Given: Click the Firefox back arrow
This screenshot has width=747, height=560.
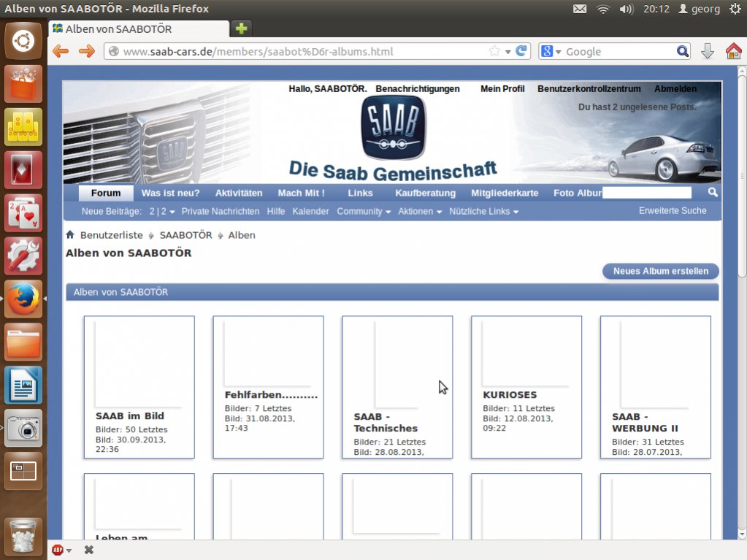Looking at the screenshot, I should point(61,51).
